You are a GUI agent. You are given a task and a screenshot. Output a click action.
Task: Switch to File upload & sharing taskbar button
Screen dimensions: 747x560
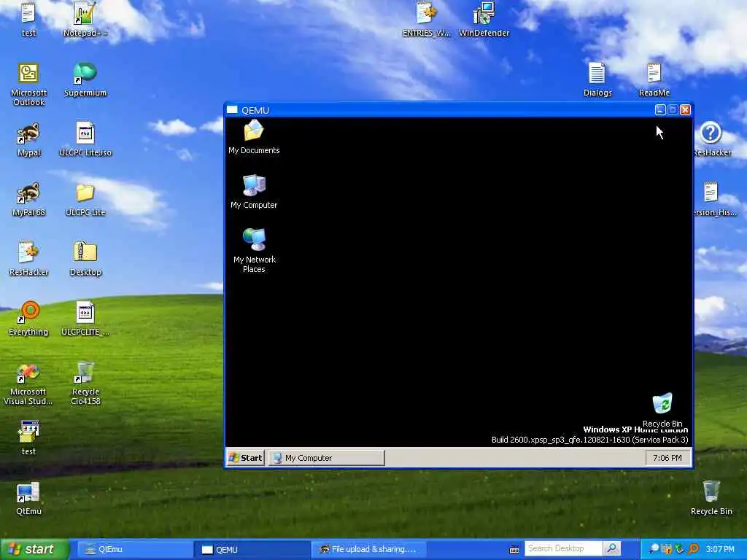click(x=368, y=550)
